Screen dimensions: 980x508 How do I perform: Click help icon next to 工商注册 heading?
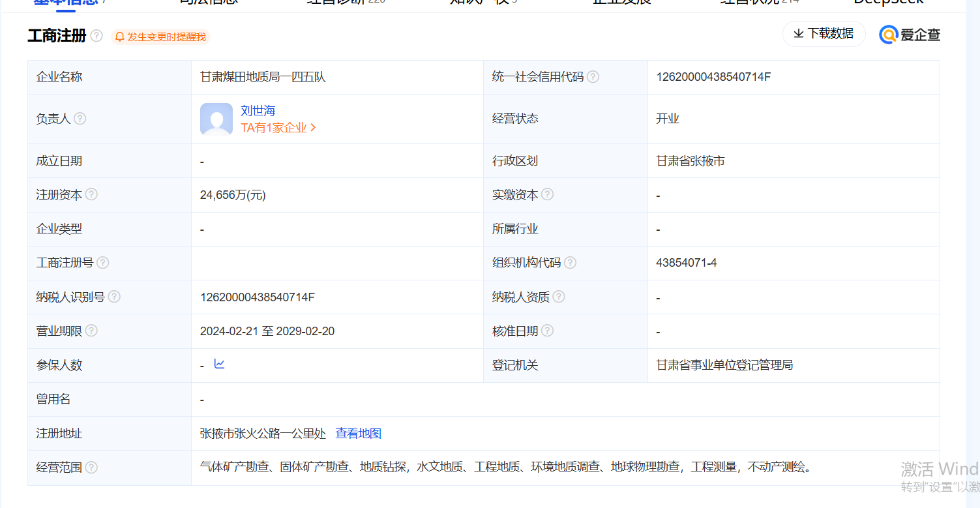pyautogui.click(x=97, y=36)
